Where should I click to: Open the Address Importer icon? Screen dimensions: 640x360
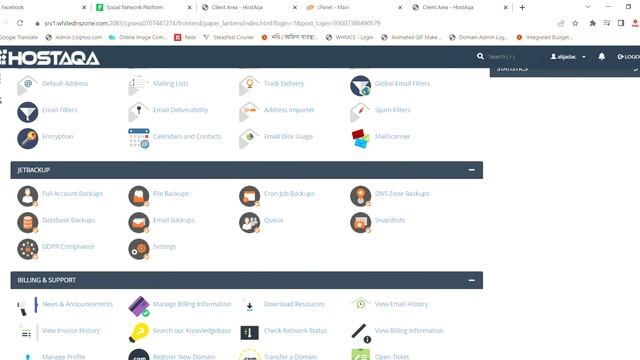coord(249,112)
